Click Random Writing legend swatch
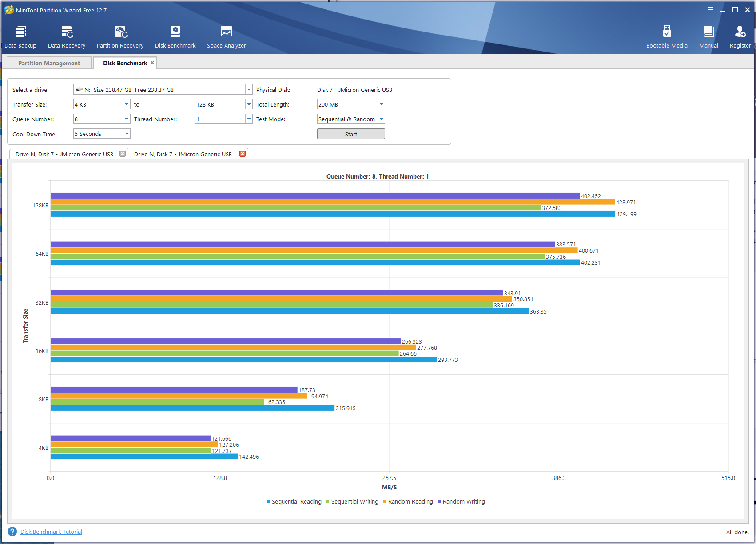The image size is (756, 544). (x=439, y=501)
